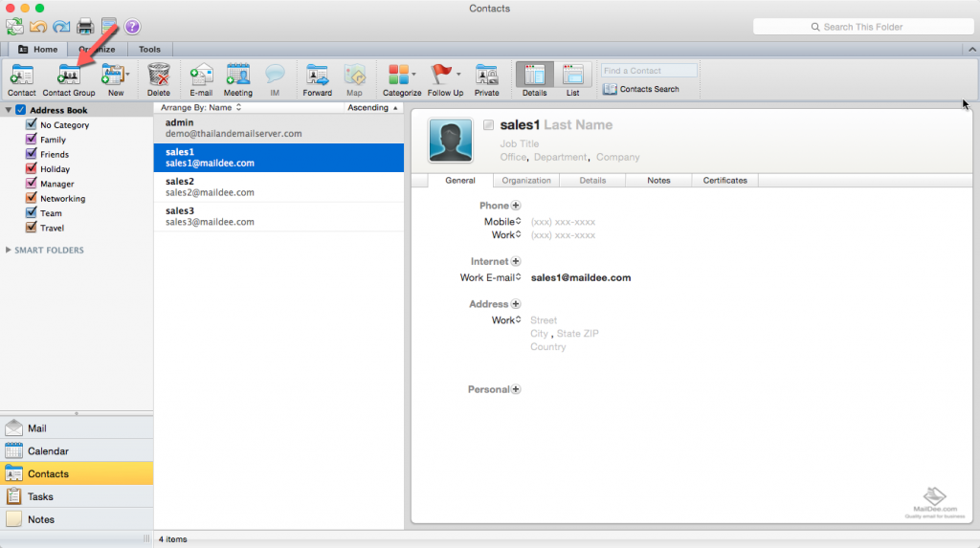The width and height of the screenshot is (980, 548).
Task: Click the Contact Group toolbar icon
Action: (x=69, y=76)
